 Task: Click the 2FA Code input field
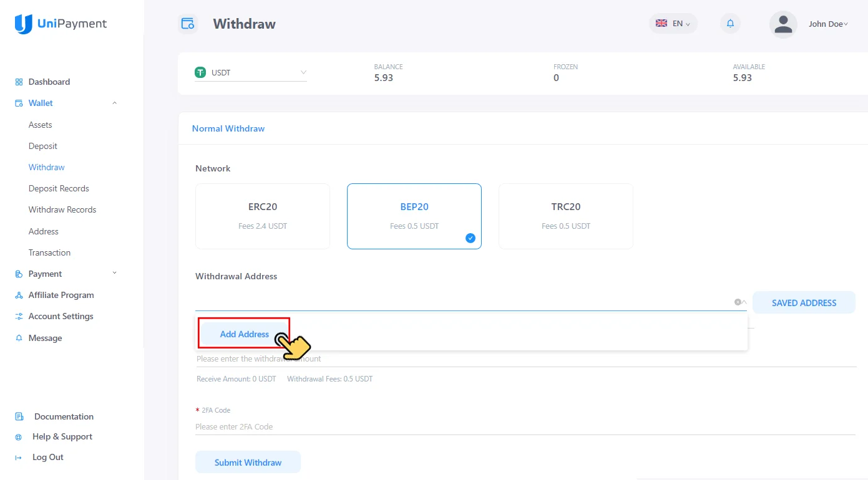click(x=437, y=426)
